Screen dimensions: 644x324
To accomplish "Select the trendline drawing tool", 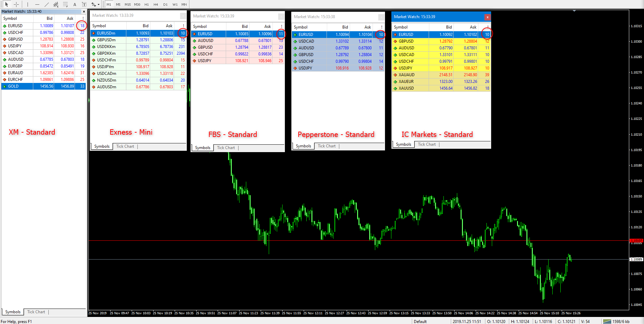I will tap(46, 4).
